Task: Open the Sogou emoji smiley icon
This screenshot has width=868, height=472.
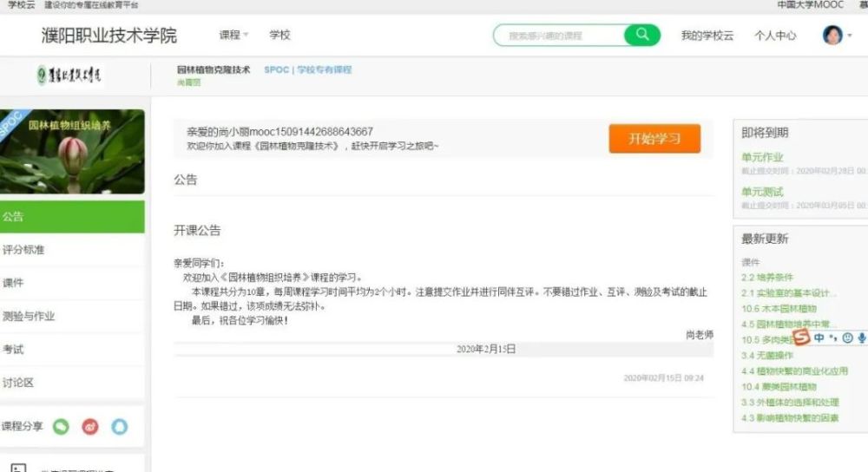Action: [x=847, y=338]
